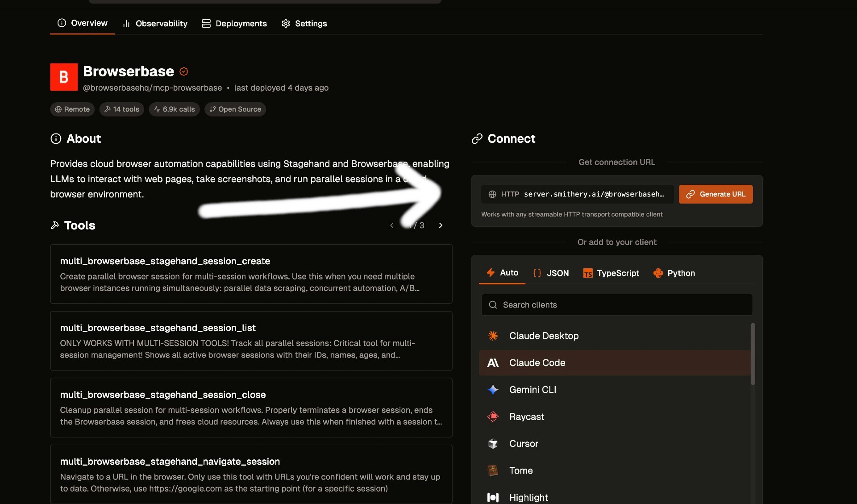The height and width of the screenshot is (504, 857).
Task: Click the Open Source badge
Action: click(x=235, y=109)
